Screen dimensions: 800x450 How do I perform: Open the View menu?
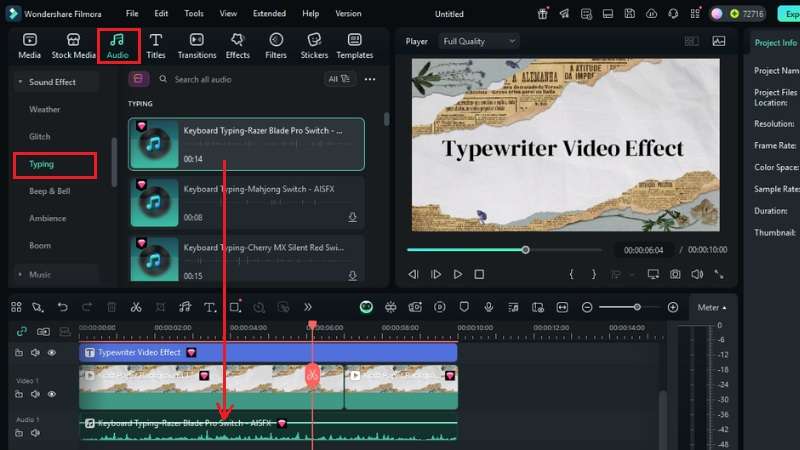(x=228, y=14)
